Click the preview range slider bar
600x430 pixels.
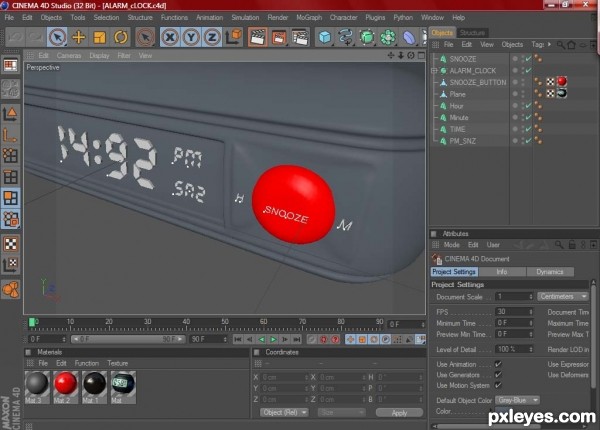click(128, 339)
